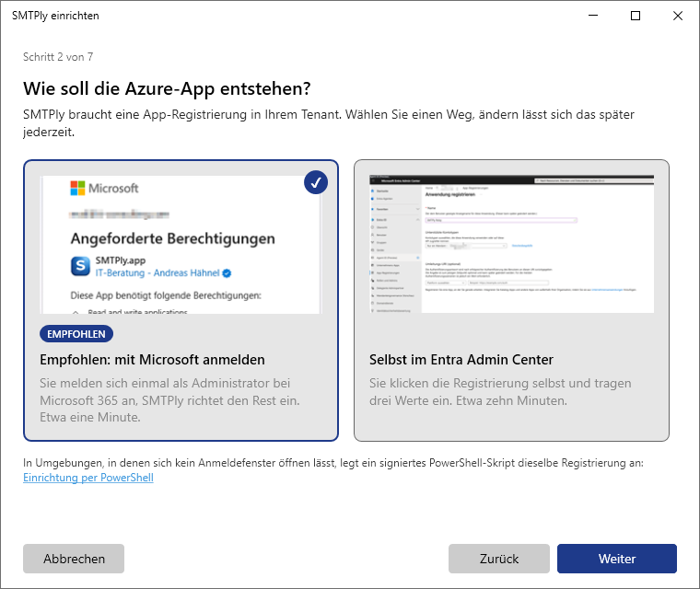
Task: Click the verified publisher badge icon
Action: pos(227,273)
